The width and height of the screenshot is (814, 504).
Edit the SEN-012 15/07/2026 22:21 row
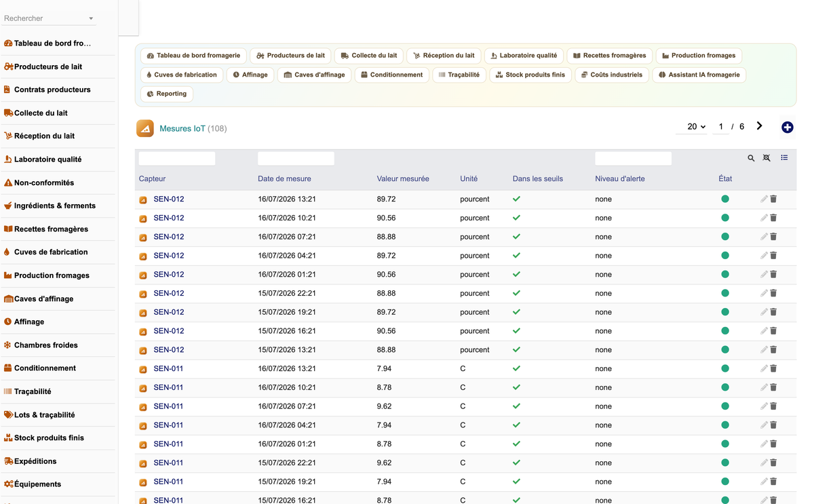tap(764, 294)
